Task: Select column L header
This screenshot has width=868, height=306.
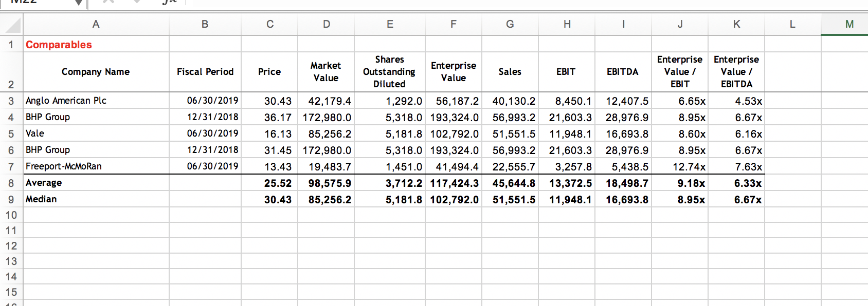Action: [x=793, y=24]
